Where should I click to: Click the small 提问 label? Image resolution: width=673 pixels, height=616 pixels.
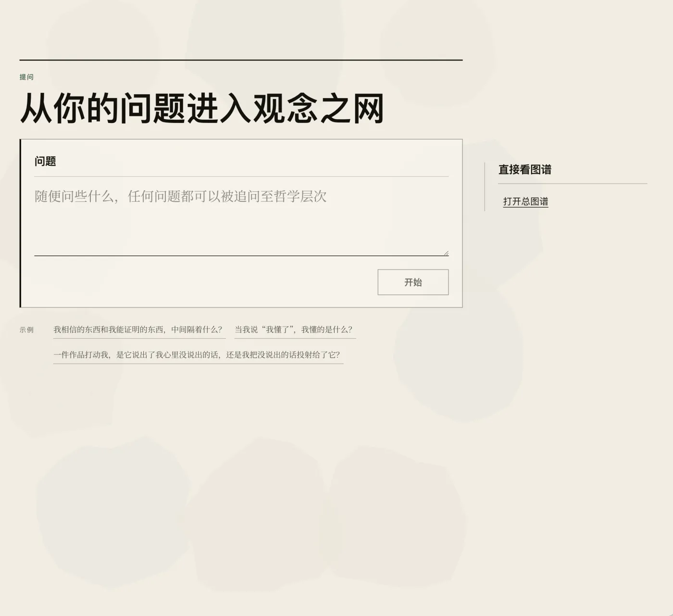pyautogui.click(x=26, y=77)
